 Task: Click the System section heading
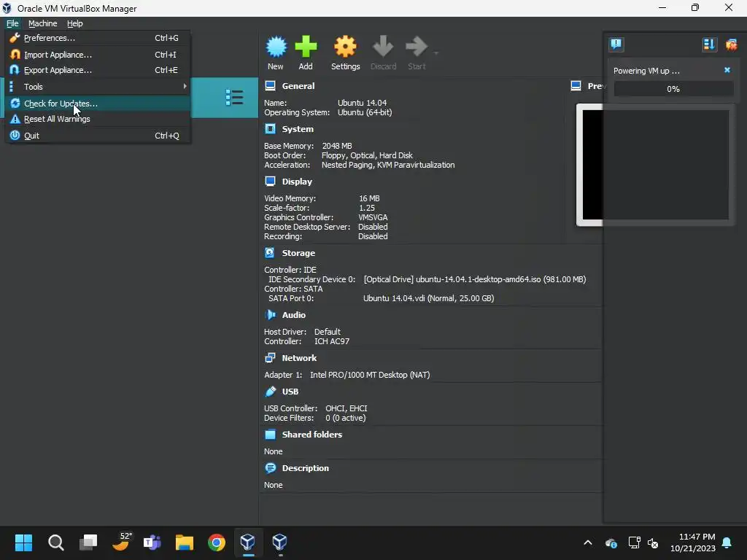pyautogui.click(x=298, y=128)
